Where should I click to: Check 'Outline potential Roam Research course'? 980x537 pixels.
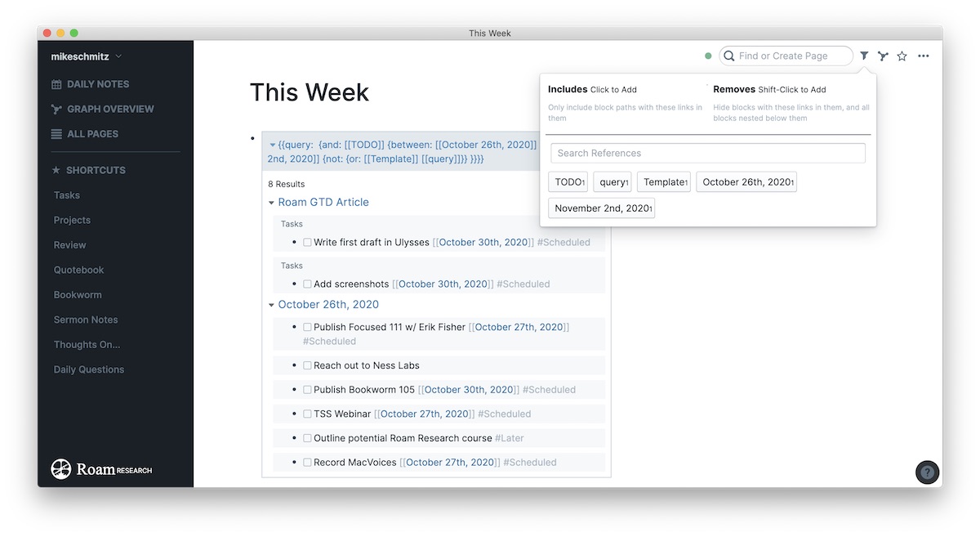[307, 438]
